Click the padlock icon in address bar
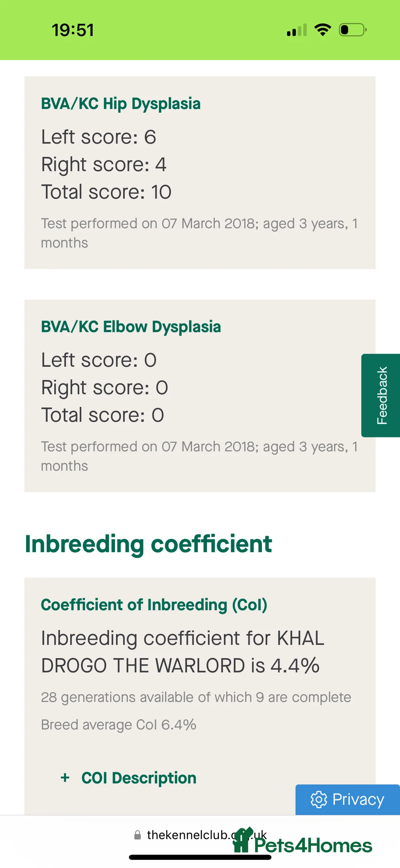 (137, 835)
